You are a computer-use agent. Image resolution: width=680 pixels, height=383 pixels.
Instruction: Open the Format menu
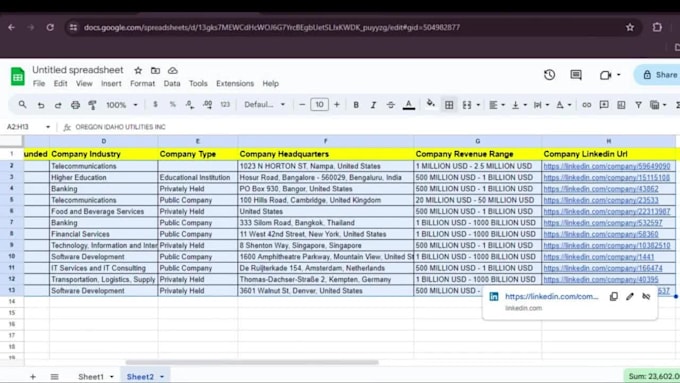point(142,83)
